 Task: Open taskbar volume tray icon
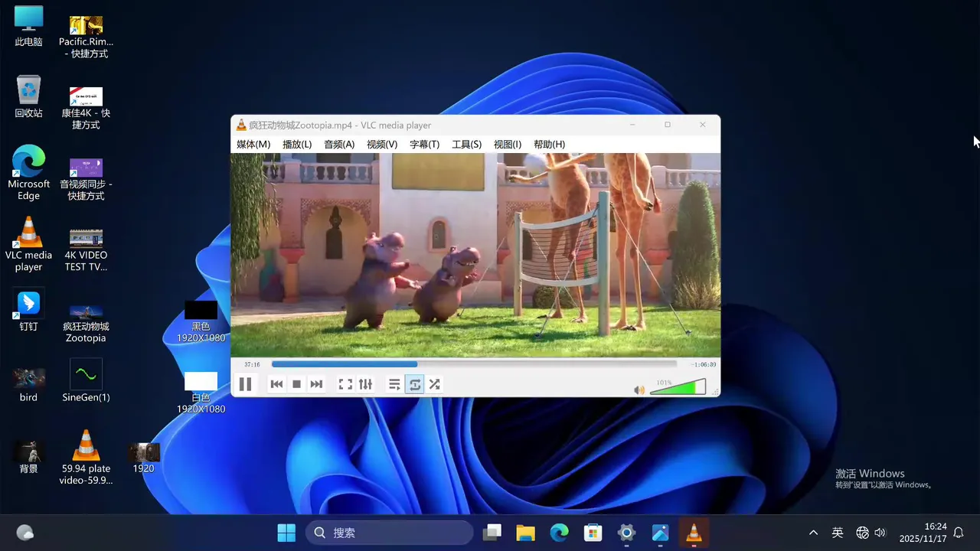(x=880, y=533)
